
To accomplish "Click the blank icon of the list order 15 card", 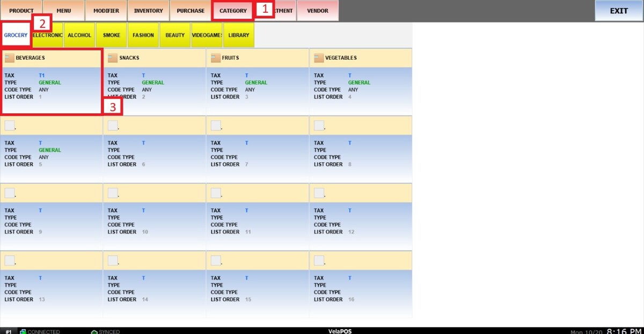I will 216,260.
